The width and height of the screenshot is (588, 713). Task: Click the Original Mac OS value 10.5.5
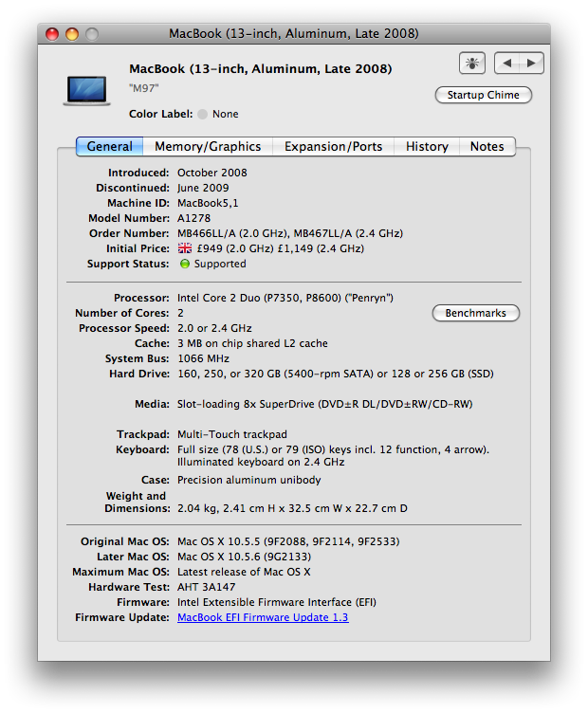288,541
